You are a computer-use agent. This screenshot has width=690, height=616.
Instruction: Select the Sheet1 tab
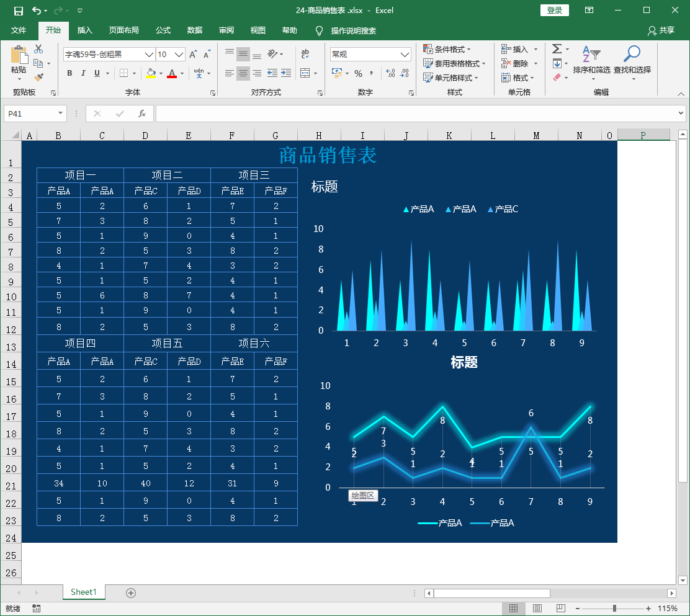point(84,592)
